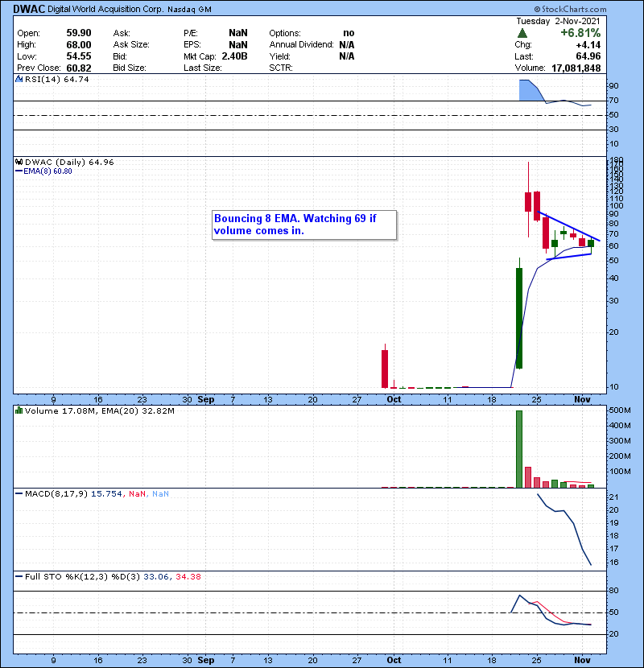Screen dimensions: 644x668
Task: Click the Volume 17.08M, EMA(20) label
Action: [x=100, y=410]
